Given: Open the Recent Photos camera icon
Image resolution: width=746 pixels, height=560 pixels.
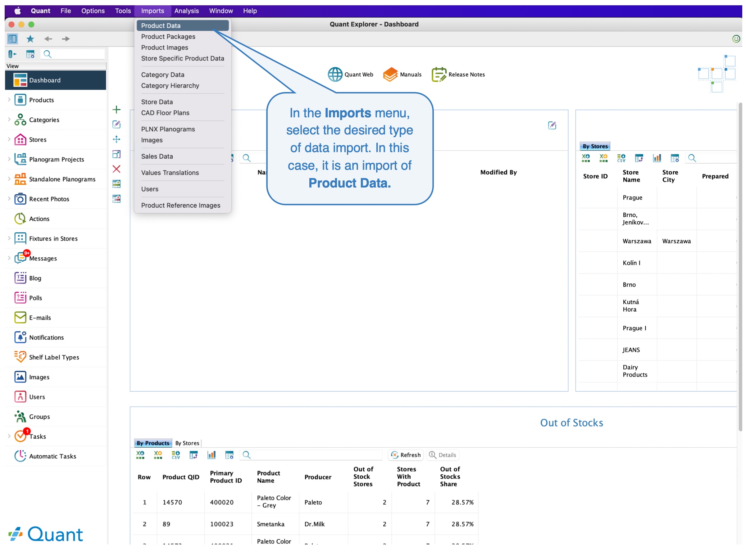Looking at the screenshot, I should pyautogui.click(x=20, y=199).
